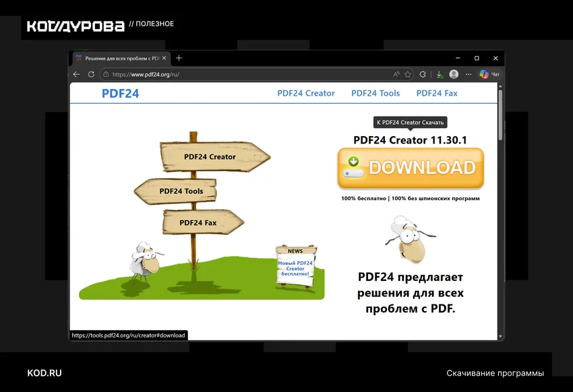Reload the page with refresh icon
573x392 pixels.
(x=92, y=75)
